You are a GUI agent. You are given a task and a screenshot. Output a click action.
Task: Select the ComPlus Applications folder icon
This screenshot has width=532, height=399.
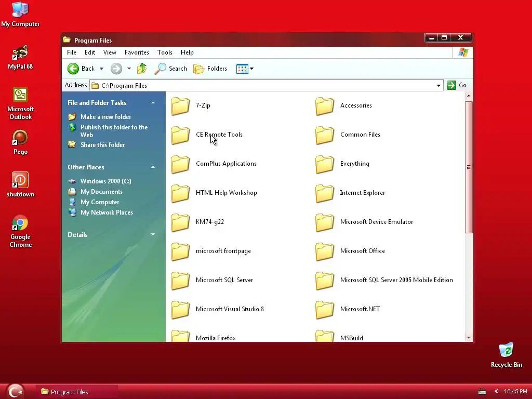pyautogui.click(x=180, y=164)
